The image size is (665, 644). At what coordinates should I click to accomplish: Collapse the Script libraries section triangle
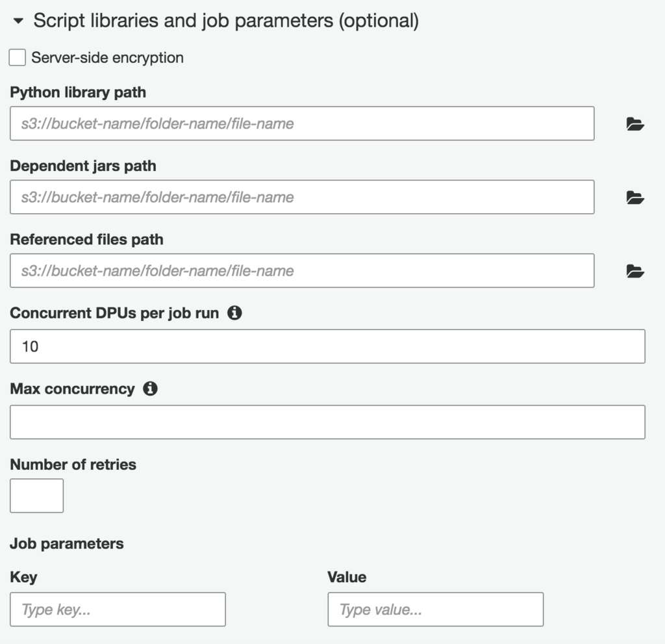click(x=18, y=20)
